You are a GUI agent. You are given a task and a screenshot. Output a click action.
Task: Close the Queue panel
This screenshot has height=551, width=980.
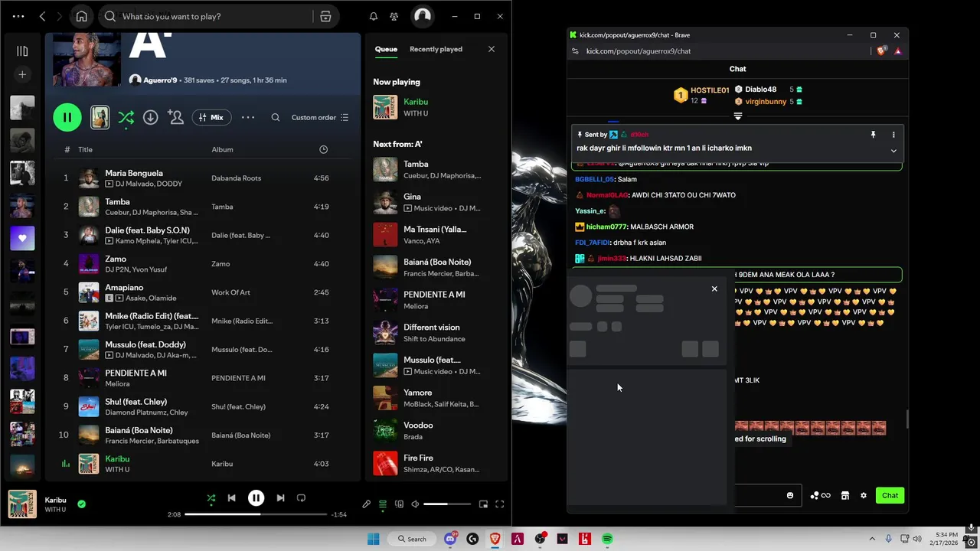tap(492, 49)
